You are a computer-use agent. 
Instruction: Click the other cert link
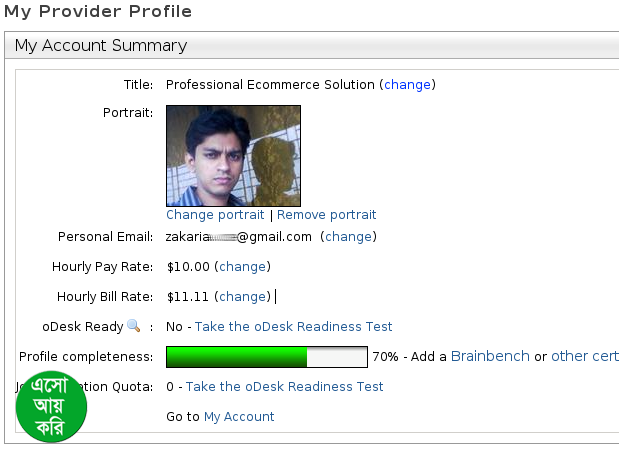(x=584, y=356)
